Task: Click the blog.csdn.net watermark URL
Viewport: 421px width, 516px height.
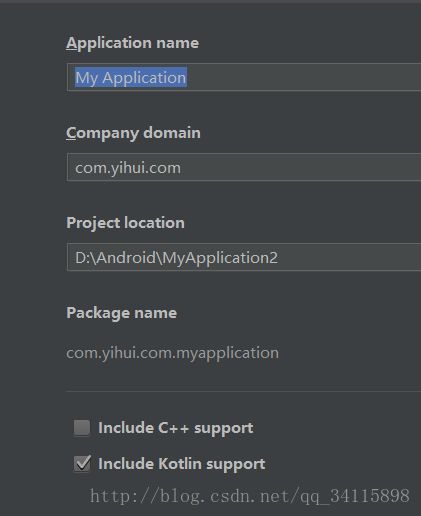Action: coord(250,496)
